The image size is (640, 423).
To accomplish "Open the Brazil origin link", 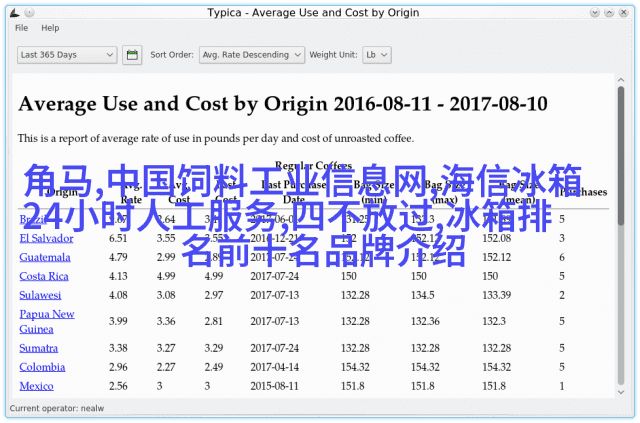I will click(x=32, y=219).
